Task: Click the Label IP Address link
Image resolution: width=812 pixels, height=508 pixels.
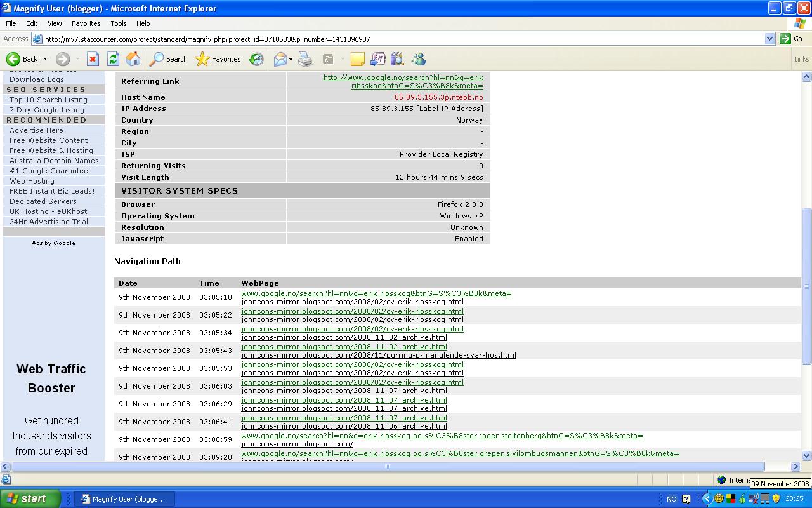Action: (x=450, y=109)
